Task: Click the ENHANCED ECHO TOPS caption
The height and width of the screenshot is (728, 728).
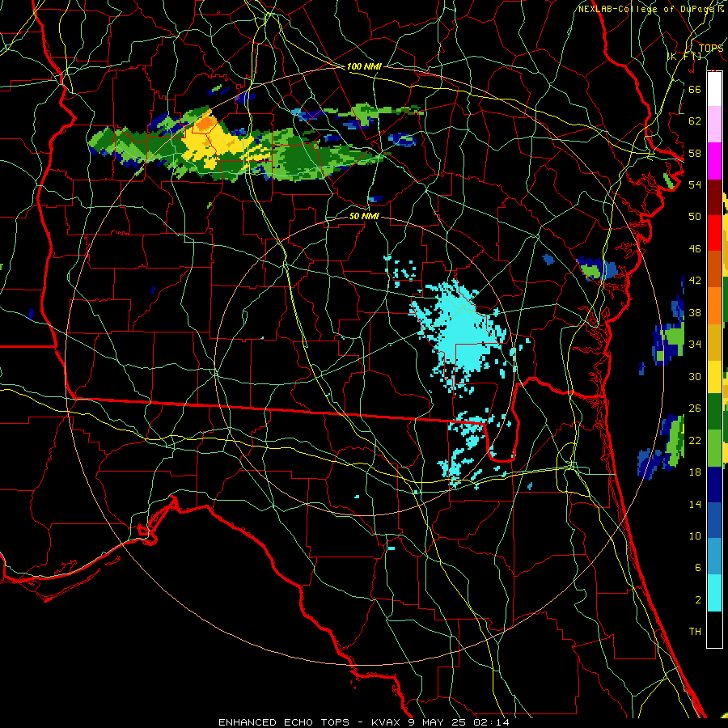Action: pyautogui.click(x=283, y=722)
